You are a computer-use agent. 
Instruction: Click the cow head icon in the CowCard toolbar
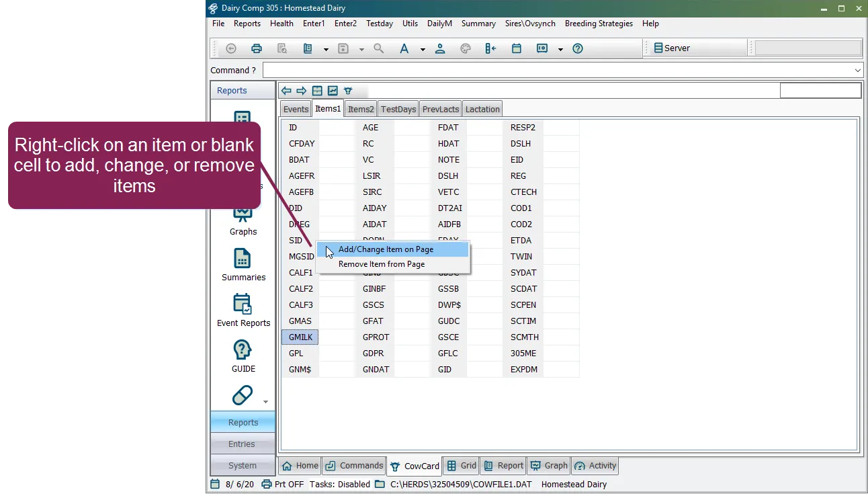(x=348, y=91)
